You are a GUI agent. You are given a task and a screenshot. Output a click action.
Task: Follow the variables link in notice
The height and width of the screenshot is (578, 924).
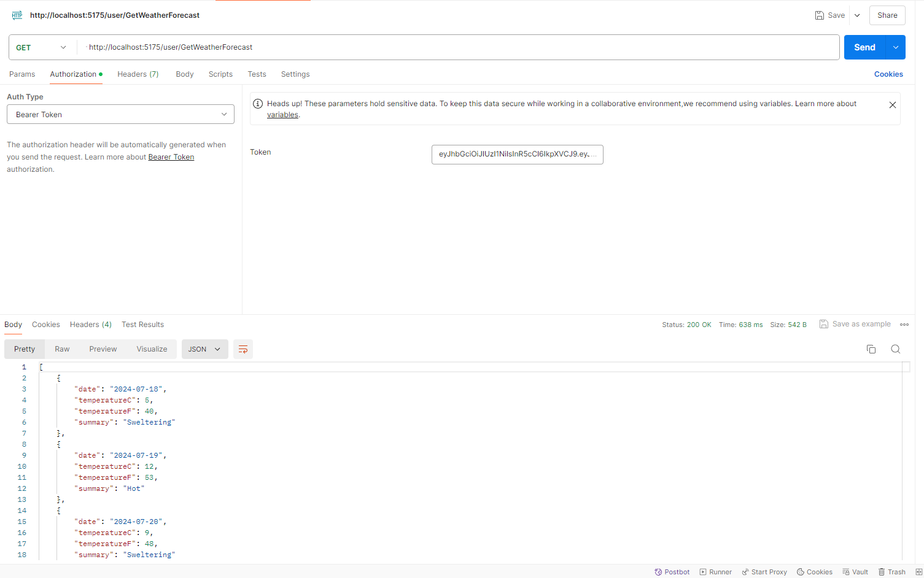coord(282,115)
